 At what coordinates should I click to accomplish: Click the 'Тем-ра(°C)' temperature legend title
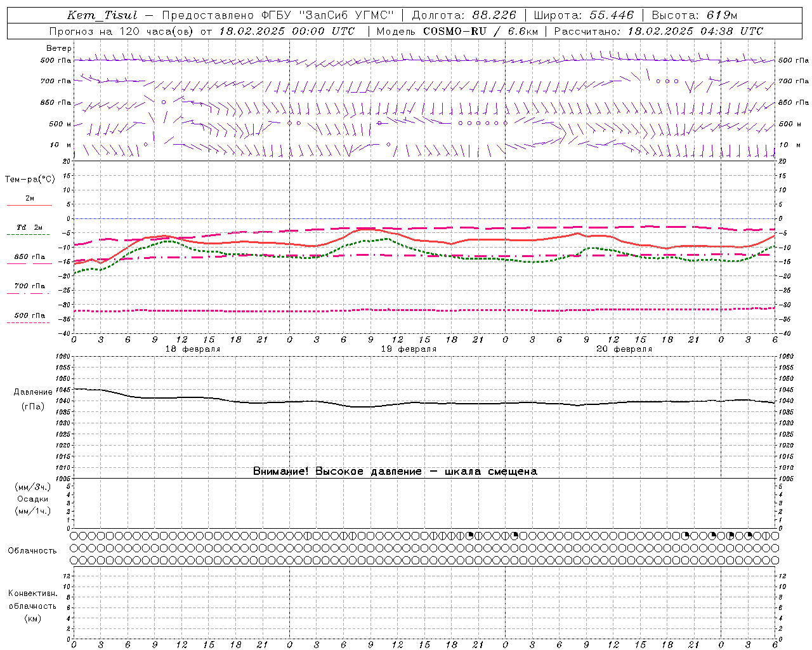[30, 180]
